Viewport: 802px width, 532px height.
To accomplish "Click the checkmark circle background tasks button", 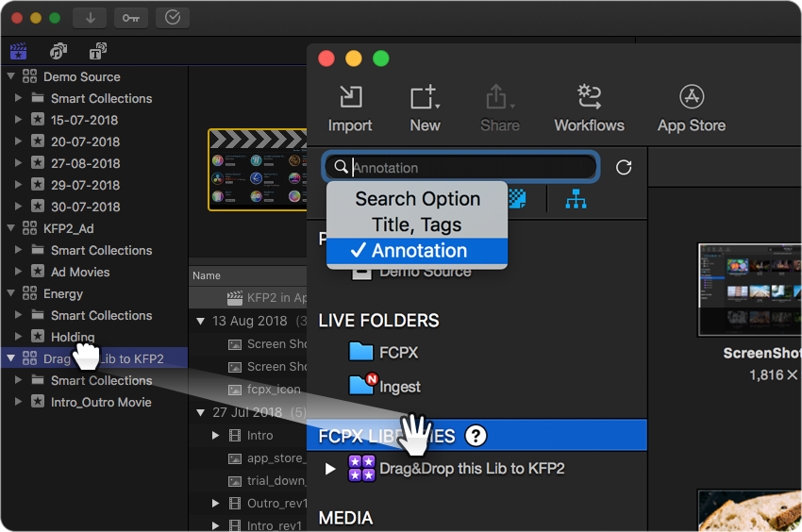I will pos(173,18).
